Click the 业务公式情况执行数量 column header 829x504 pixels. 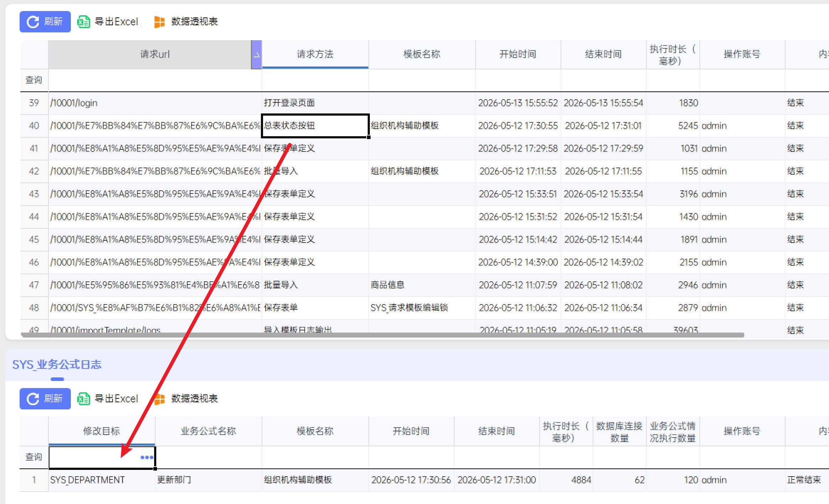(x=673, y=431)
